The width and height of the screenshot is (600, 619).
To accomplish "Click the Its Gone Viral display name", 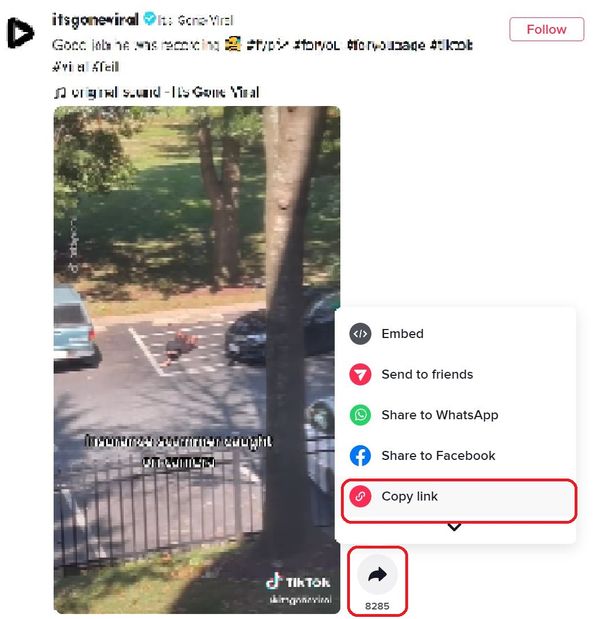I will pyautogui.click(x=195, y=20).
